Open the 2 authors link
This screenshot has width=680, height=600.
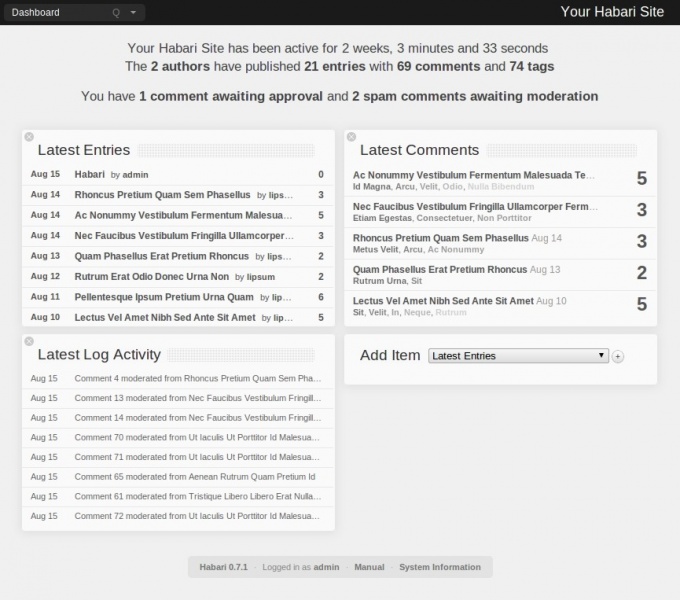180,66
